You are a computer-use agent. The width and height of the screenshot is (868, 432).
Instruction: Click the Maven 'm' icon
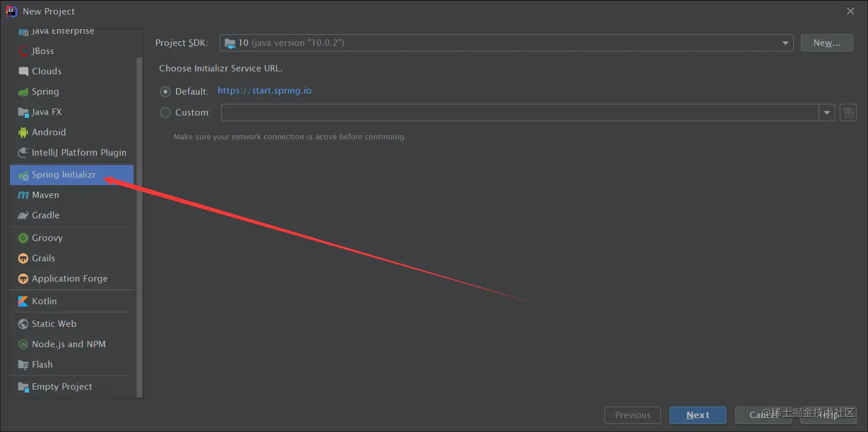click(x=23, y=195)
